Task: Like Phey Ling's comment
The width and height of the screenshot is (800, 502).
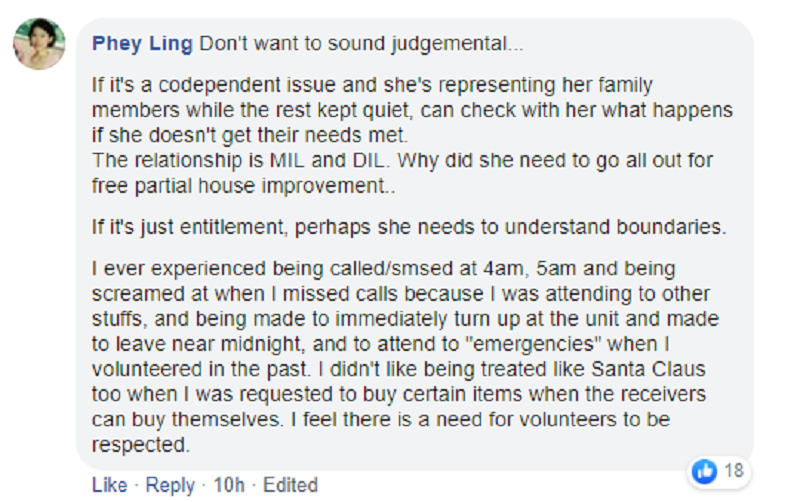Action: (109, 485)
